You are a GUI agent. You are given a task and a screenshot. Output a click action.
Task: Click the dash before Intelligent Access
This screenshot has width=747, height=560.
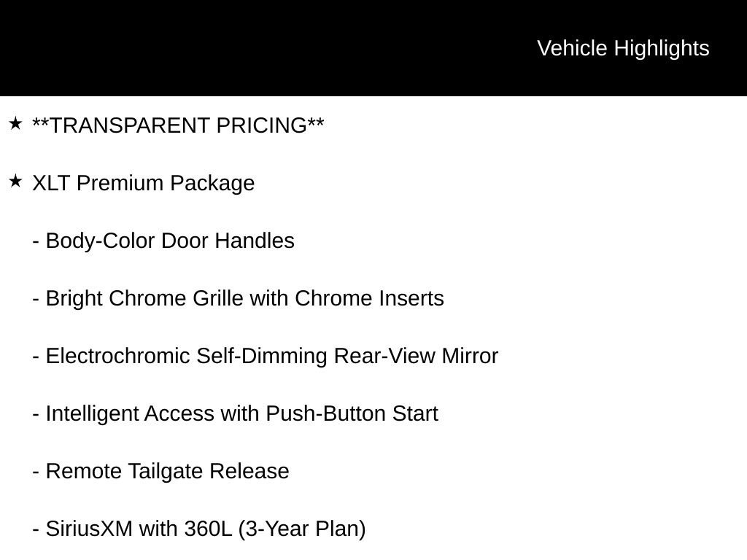click(x=36, y=415)
